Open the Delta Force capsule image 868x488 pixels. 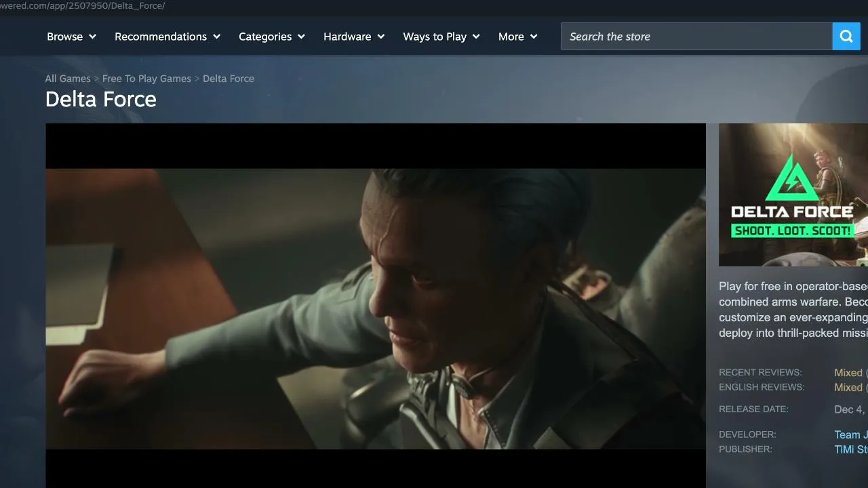tap(793, 195)
